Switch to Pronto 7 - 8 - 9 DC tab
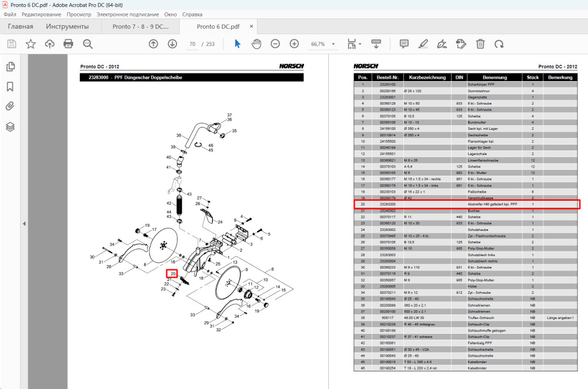The image size is (588, 389). pyautogui.click(x=141, y=26)
